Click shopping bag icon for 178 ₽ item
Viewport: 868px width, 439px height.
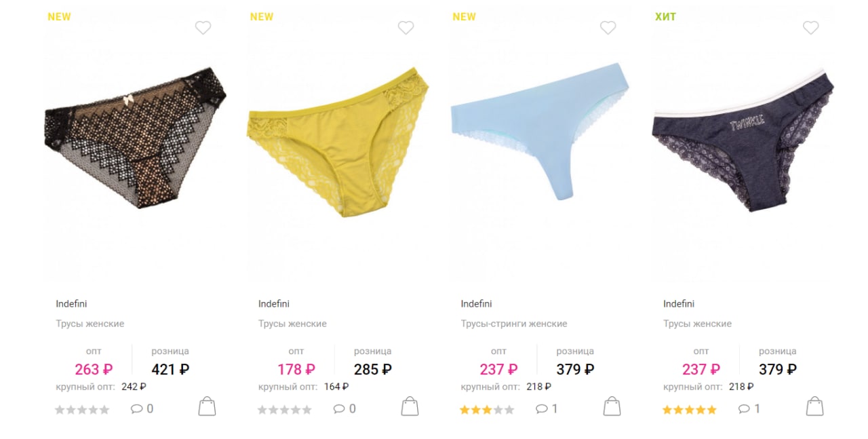(410, 406)
